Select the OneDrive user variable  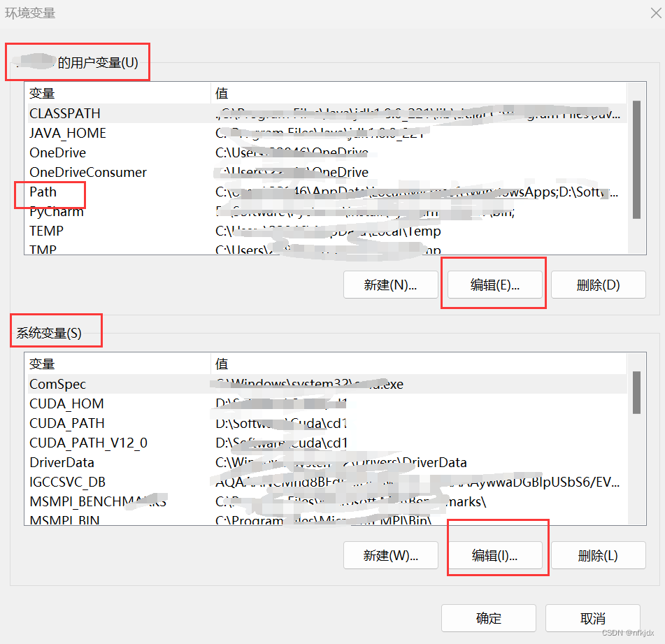pyautogui.click(x=57, y=152)
